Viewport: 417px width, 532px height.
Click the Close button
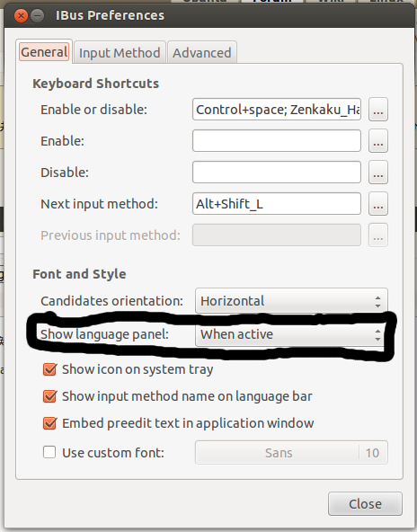[x=365, y=504]
